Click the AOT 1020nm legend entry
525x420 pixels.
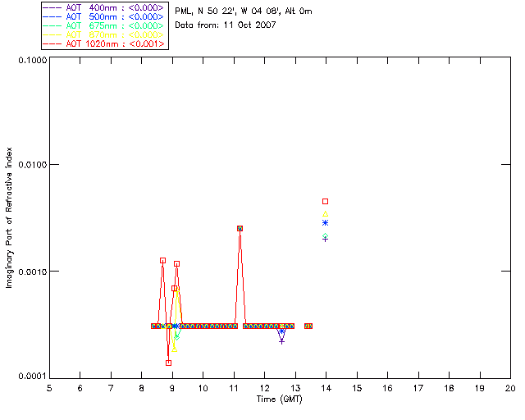[104, 43]
